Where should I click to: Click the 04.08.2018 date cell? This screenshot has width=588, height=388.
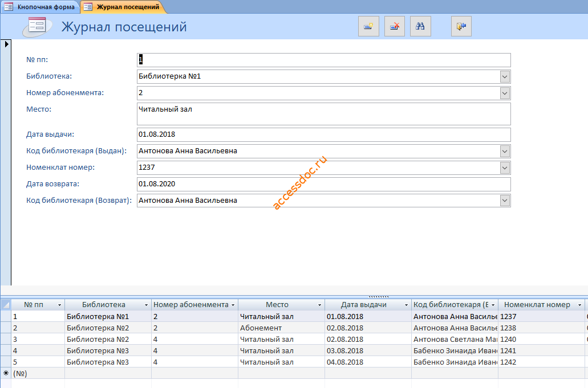pyautogui.click(x=368, y=362)
